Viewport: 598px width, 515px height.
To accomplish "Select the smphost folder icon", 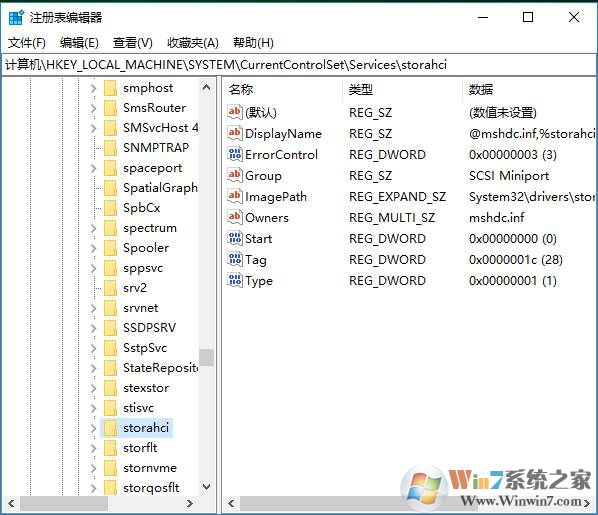I will [110, 88].
